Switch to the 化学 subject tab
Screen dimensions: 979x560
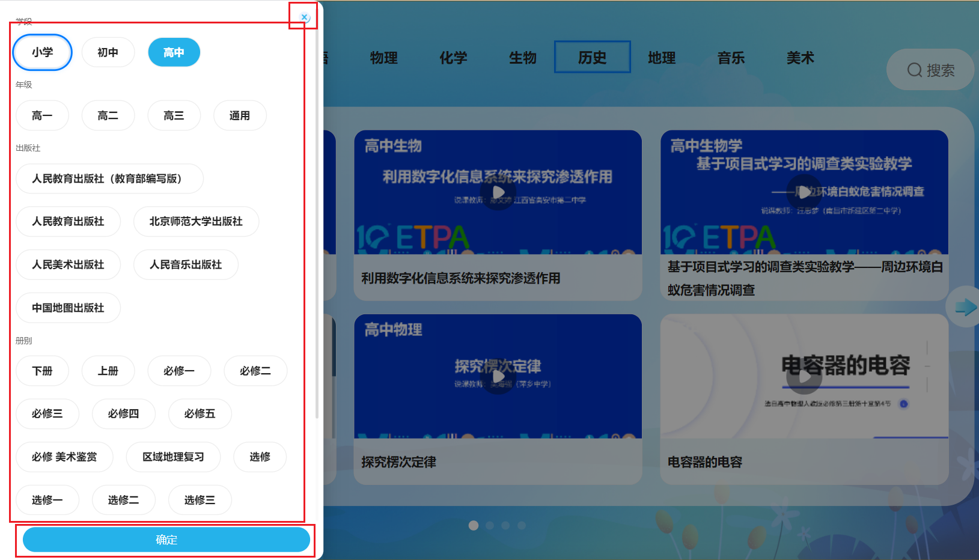(453, 58)
